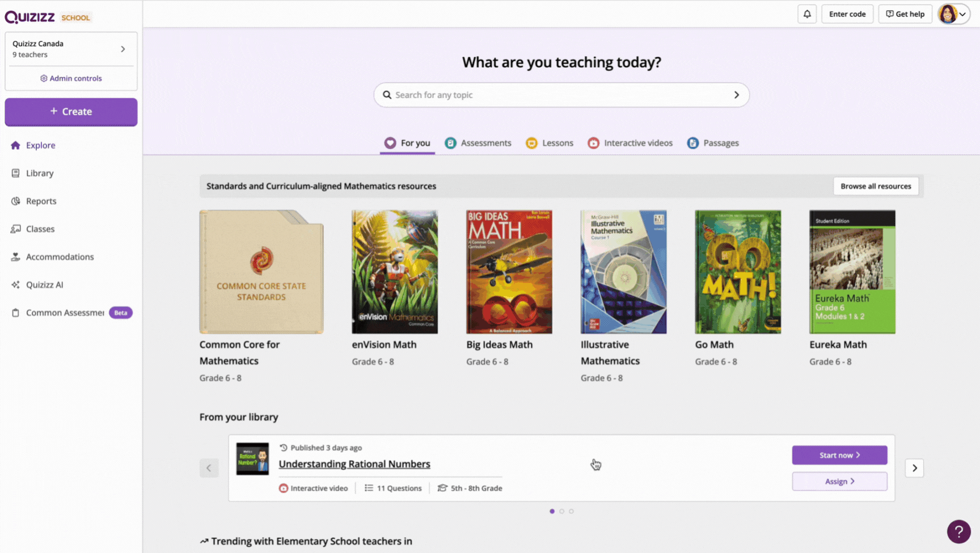
Task: Click the trending arrow icon
Action: point(204,541)
